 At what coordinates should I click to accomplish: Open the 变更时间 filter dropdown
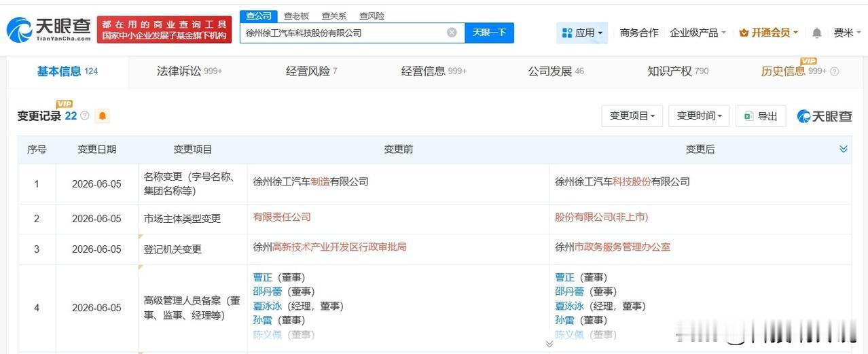coord(699,116)
